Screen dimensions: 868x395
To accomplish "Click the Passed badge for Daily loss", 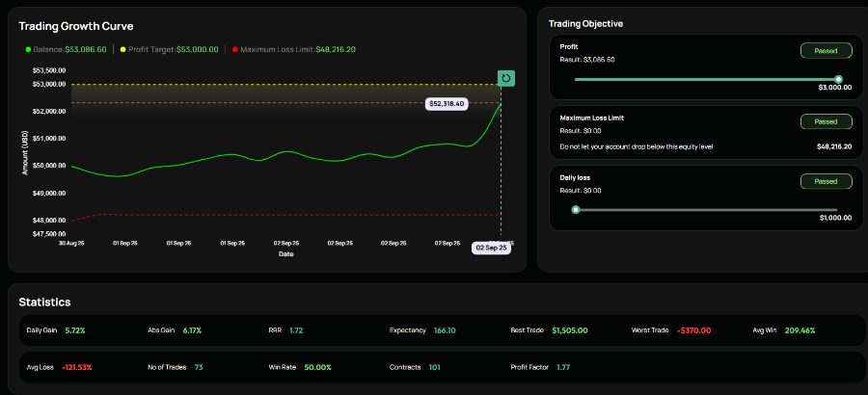I will pos(826,181).
